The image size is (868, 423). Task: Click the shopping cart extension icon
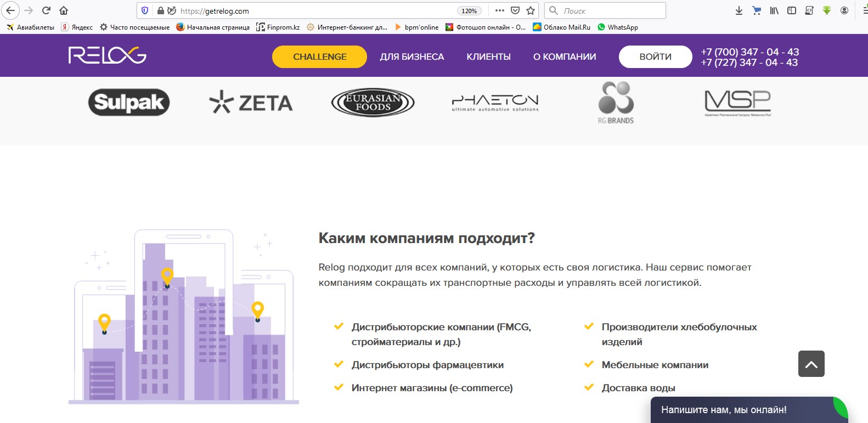pos(757,10)
